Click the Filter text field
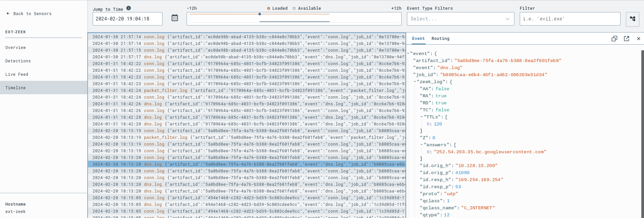 click(570, 19)
